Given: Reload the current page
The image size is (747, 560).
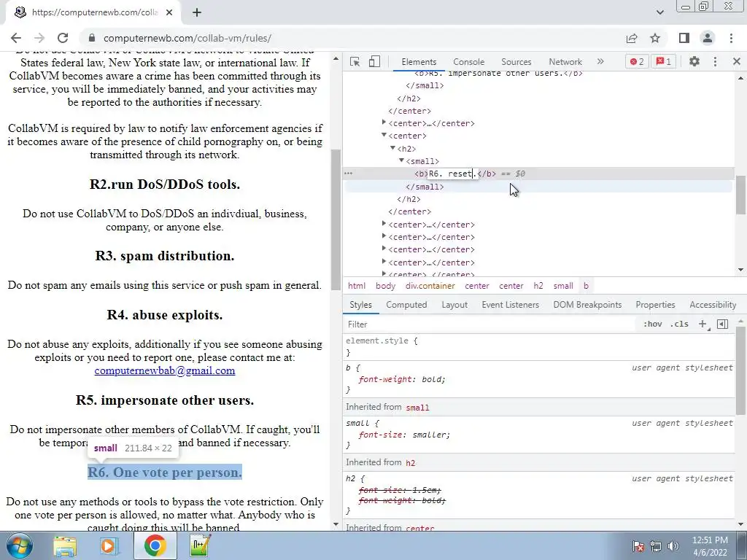Looking at the screenshot, I should pyautogui.click(x=63, y=38).
